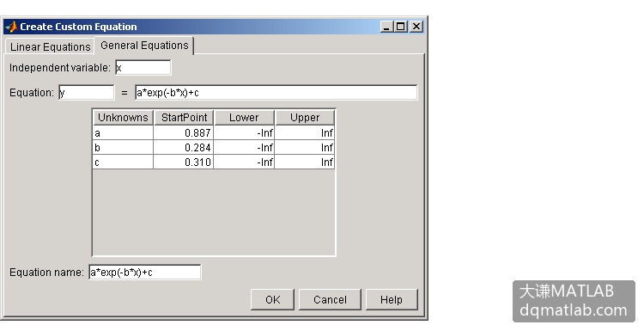
Task: Click the Upper bound cell for a
Action: click(x=304, y=132)
